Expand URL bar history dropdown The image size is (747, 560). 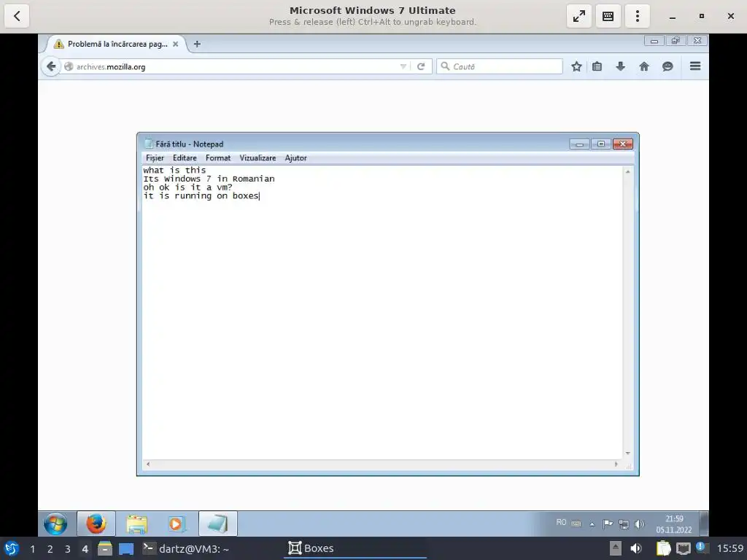403,66
